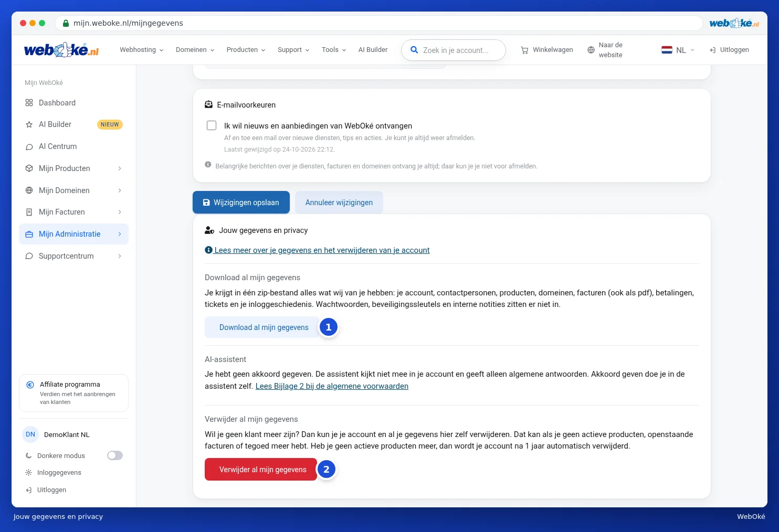Click the AI Builder star icon in sidebar

[29, 125]
